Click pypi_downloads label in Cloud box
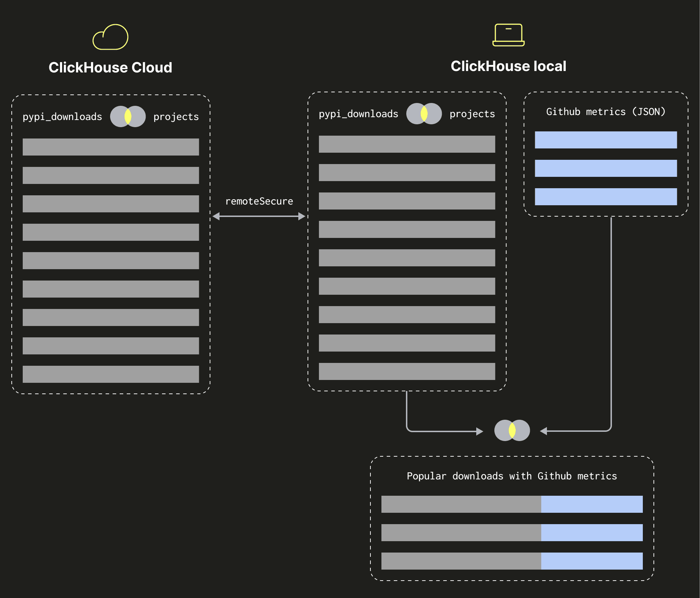 (x=62, y=117)
